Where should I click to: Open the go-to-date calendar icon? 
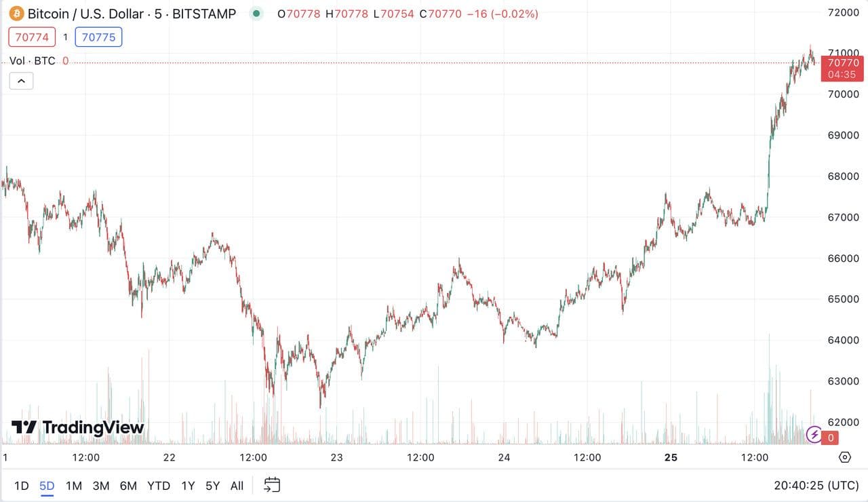(x=272, y=485)
